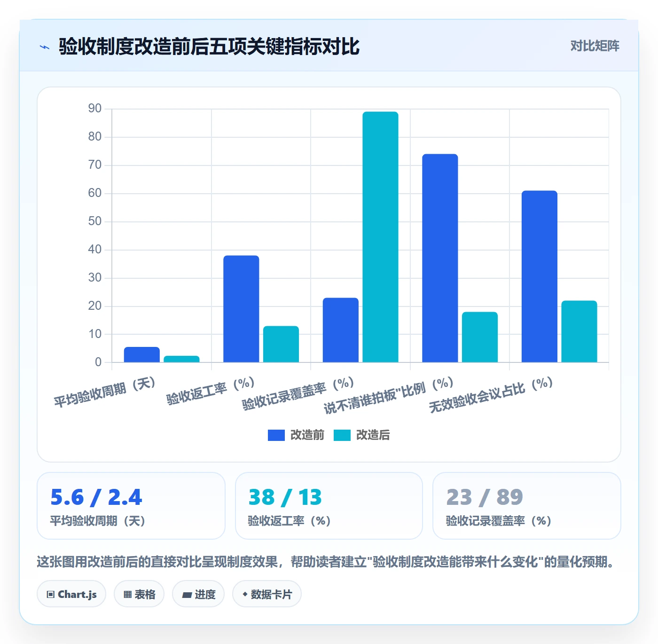This screenshot has width=658, height=644.
Task: Click the 验收记录覆盖率（%） axis label
Action: pos(298,393)
